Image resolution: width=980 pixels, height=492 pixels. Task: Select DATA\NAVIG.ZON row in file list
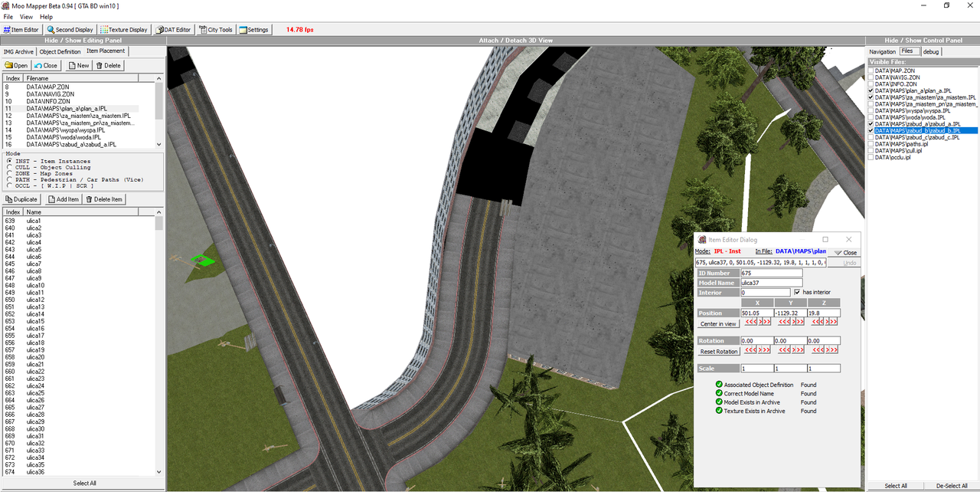78,94
